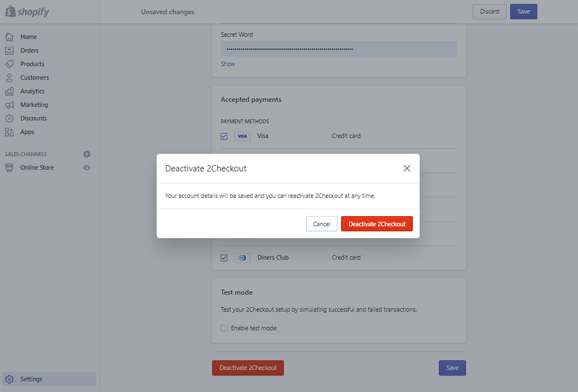This screenshot has width=578, height=392.
Task: Toggle the Diners Club payment checkbox
Action: [x=224, y=258]
